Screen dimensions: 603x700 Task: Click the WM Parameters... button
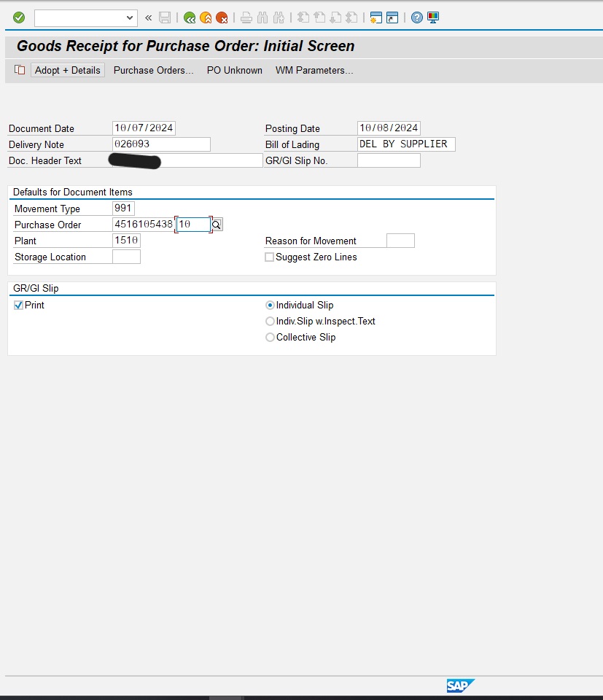coord(314,71)
